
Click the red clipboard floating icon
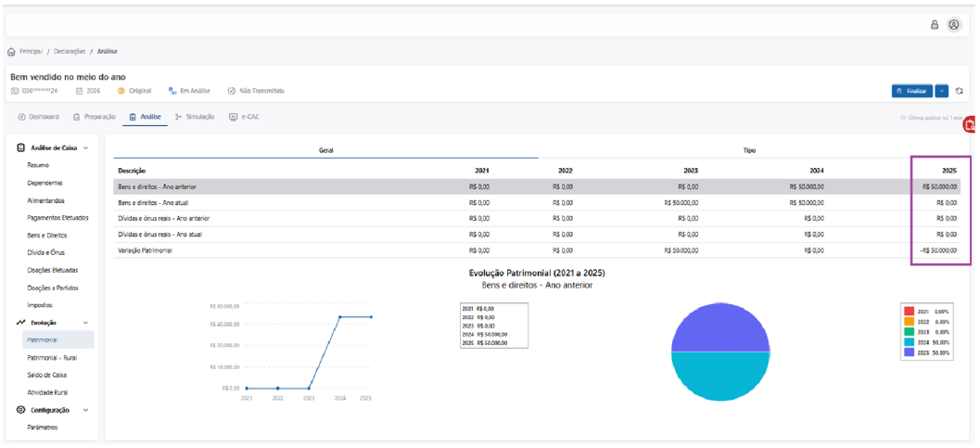pyautogui.click(x=971, y=125)
